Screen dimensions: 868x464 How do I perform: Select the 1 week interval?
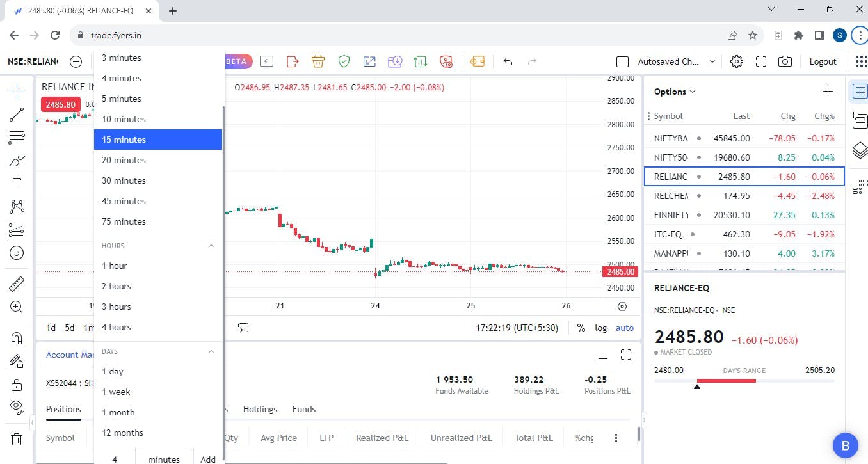pyautogui.click(x=158, y=392)
